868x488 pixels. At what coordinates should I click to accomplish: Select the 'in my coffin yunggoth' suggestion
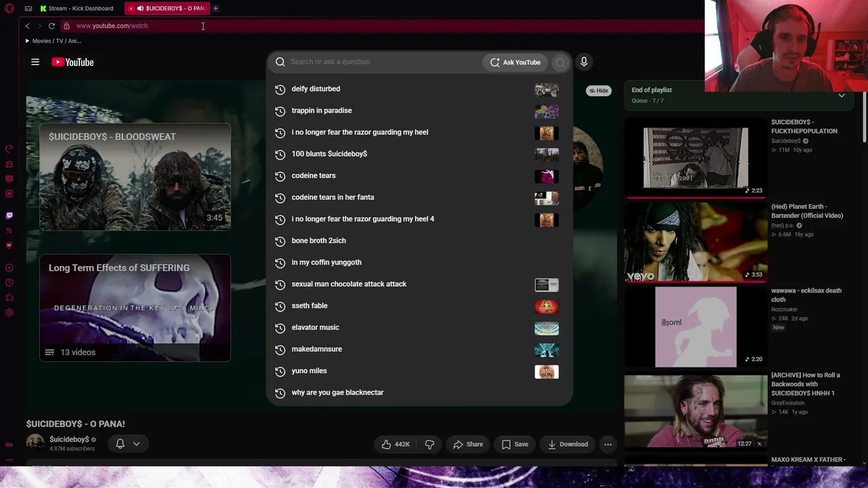coord(419,262)
